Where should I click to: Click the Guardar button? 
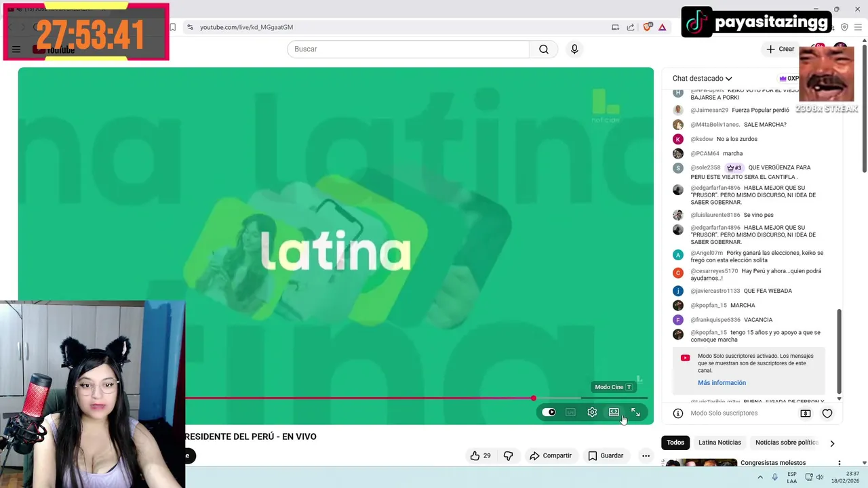coord(606,455)
